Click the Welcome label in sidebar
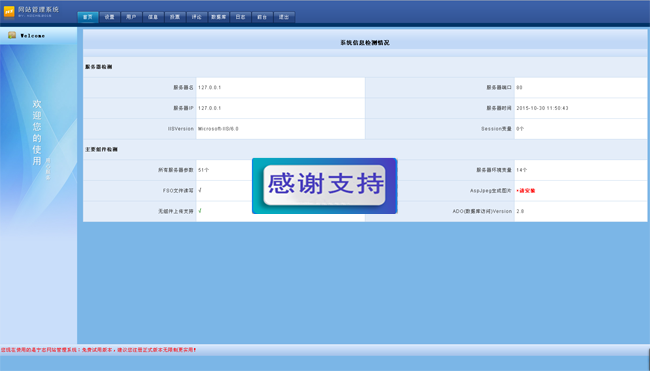The height and width of the screenshot is (371, 650). click(32, 36)
